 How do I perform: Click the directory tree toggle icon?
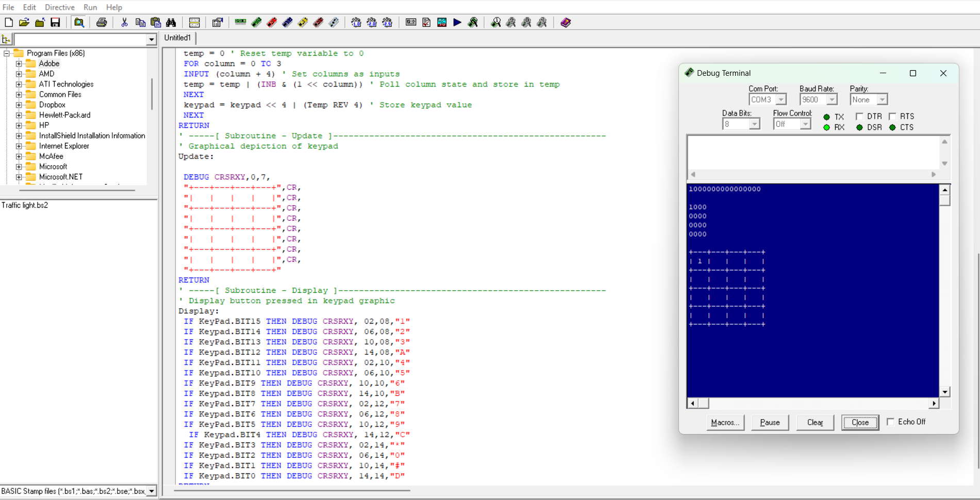tap(6, 39)
